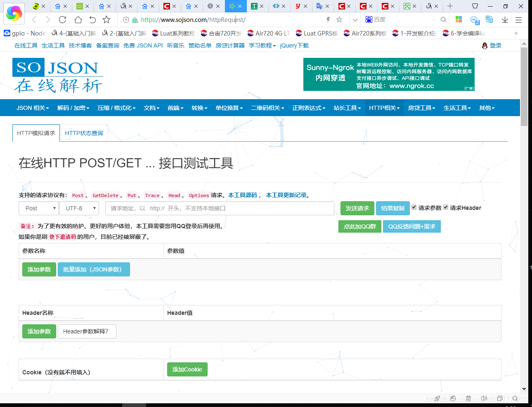Click the split window icon in status bar

click(500, 399)
